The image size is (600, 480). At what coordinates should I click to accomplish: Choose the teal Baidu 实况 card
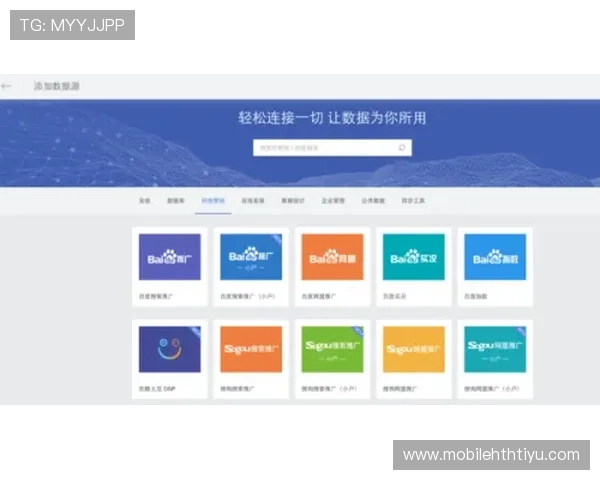tap(414, 267)
